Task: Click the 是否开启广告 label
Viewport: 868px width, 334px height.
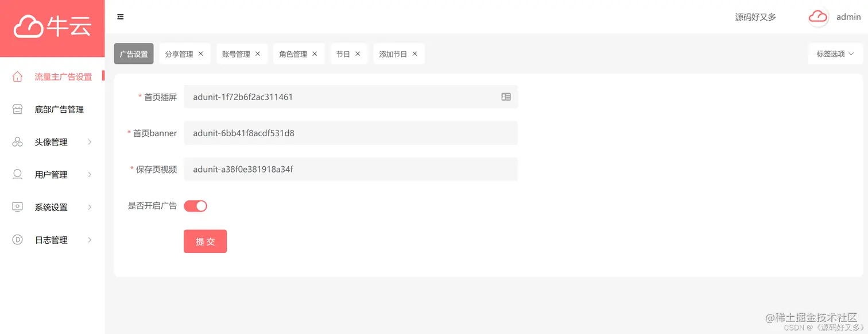Action: tap(152, 205)
